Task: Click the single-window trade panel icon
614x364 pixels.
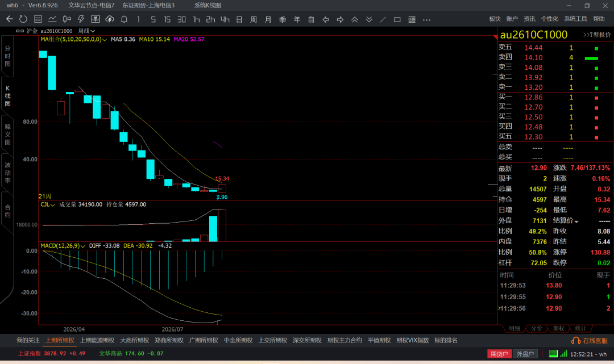Action: point(95,19)
